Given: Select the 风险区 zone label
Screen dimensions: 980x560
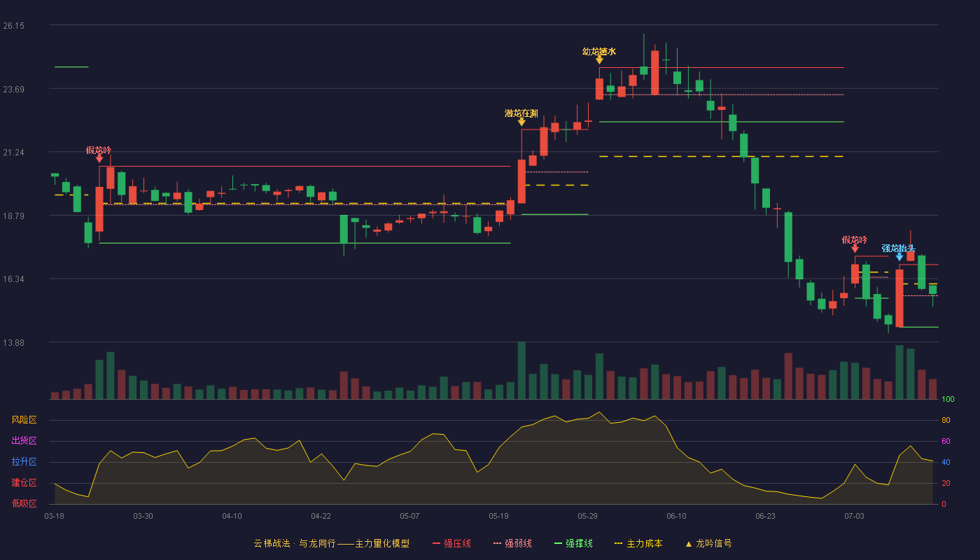Looking at the screenshot, I should (x=24, y=420).
